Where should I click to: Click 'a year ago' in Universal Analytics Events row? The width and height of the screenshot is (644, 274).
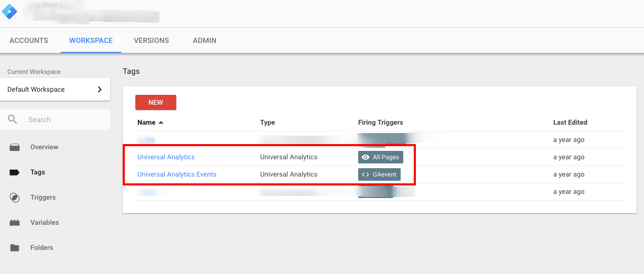pyautogui.click(x=568, y=174)
